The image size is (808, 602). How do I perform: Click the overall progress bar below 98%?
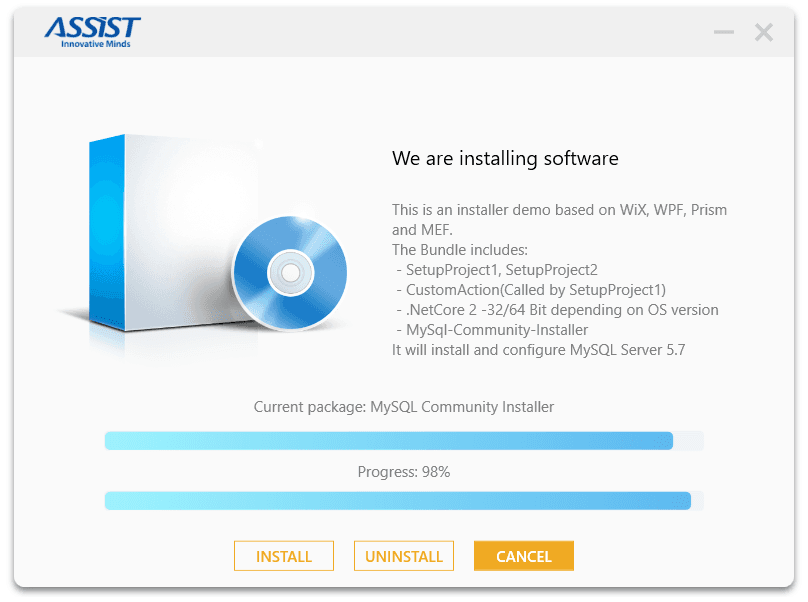(404, 500)
